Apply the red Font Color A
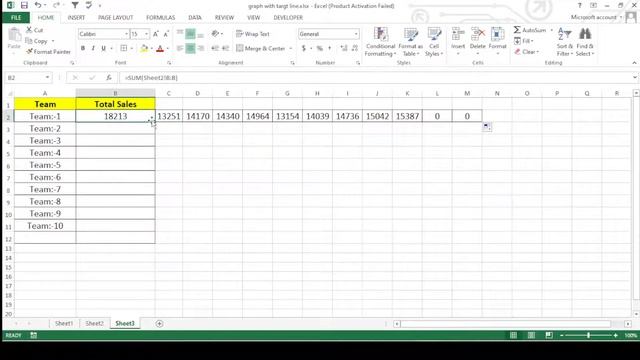 pos(160,49)
